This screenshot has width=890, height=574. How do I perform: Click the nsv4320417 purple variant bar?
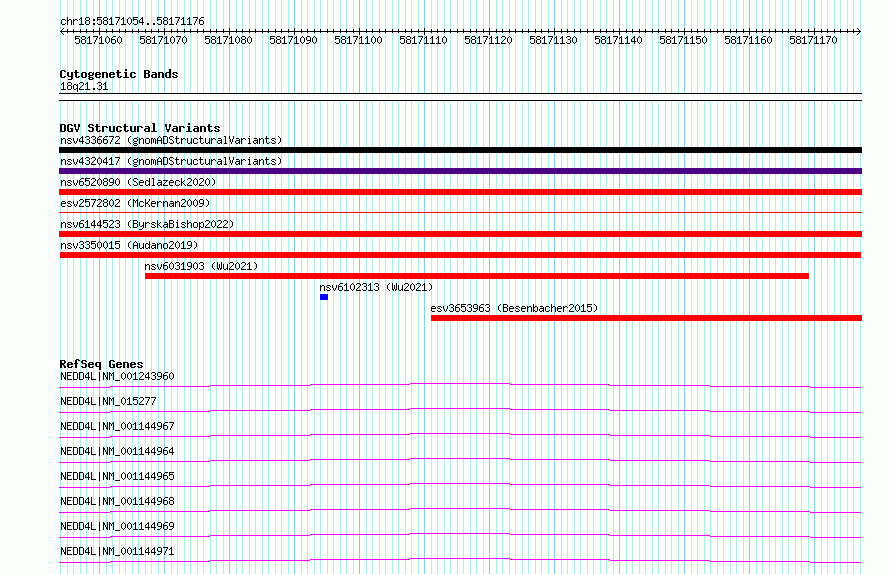coord(460,171)
